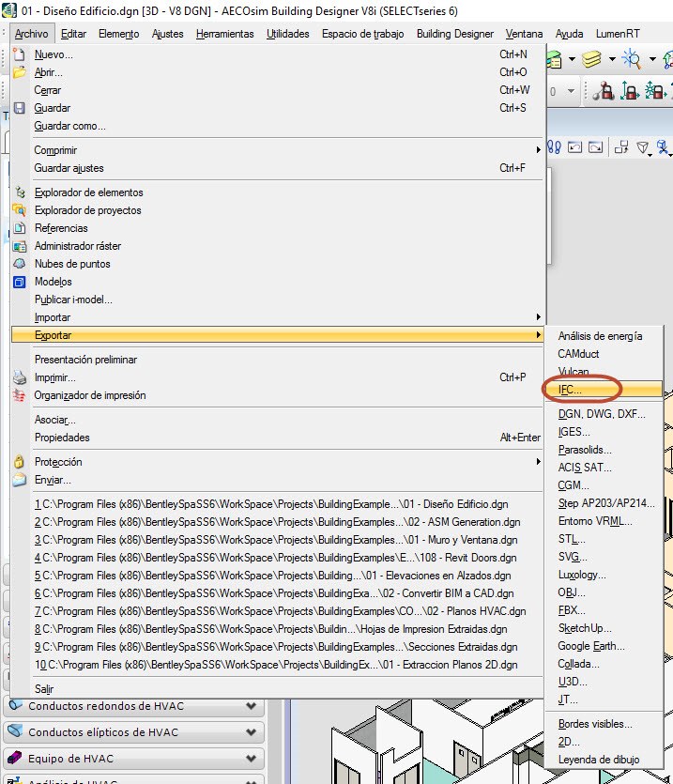Open recent file Secciones Extraidas.dgn

[x=277, y=647]
